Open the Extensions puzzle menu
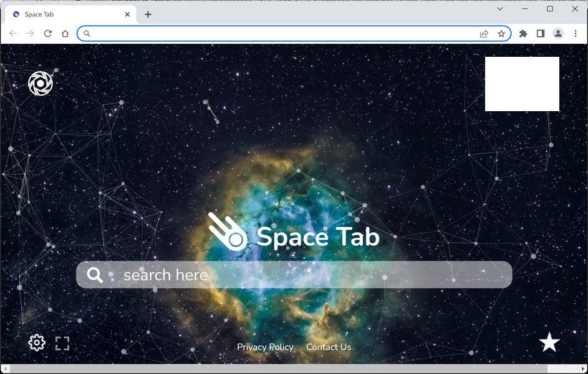Screen dimensions: 588x374 pos(523,34)
